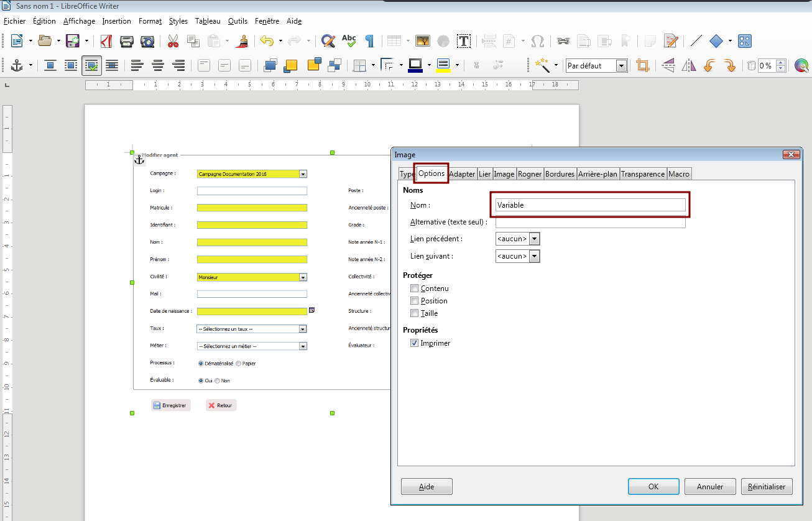Click the OK button
Screen dimensions: 812x521
pos(653,487)
